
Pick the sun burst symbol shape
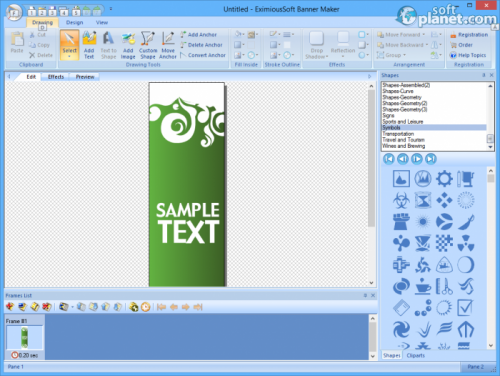pos(423,222)
